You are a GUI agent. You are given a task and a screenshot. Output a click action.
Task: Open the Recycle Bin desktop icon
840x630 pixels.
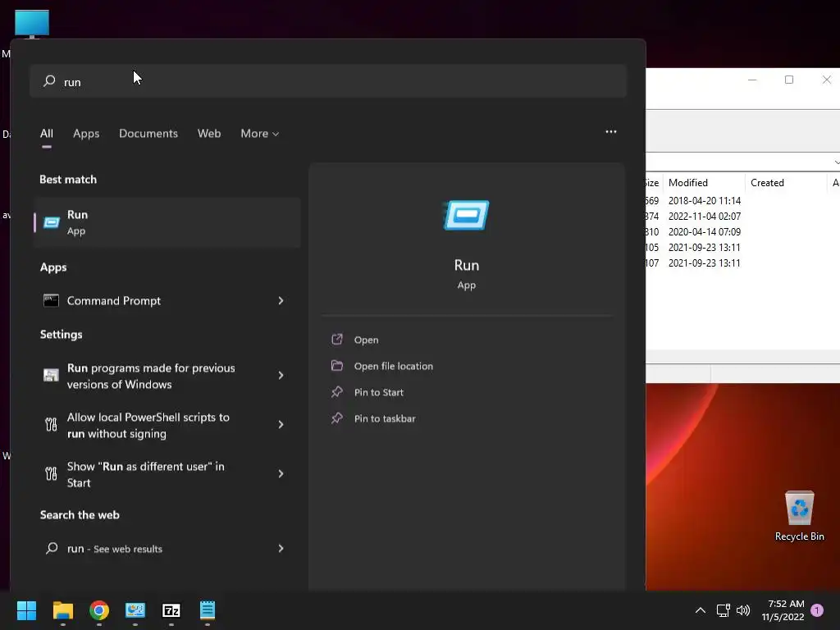click(799, 516)
